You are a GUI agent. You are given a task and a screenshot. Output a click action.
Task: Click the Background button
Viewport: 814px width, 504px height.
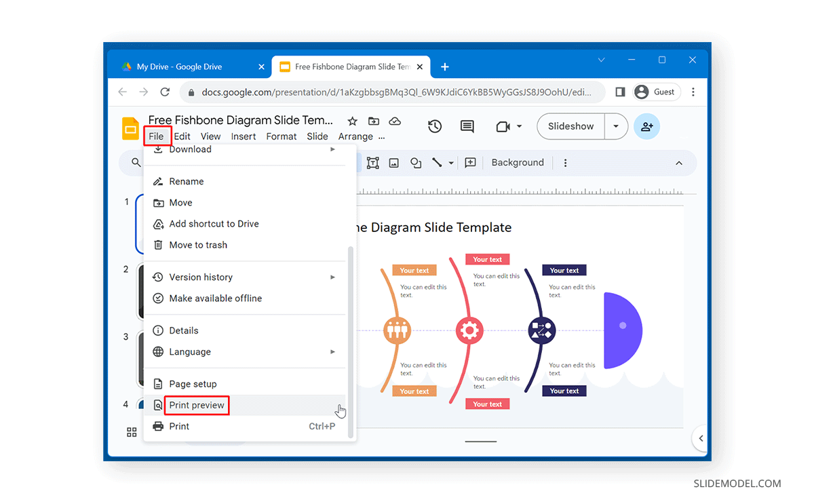518,162
